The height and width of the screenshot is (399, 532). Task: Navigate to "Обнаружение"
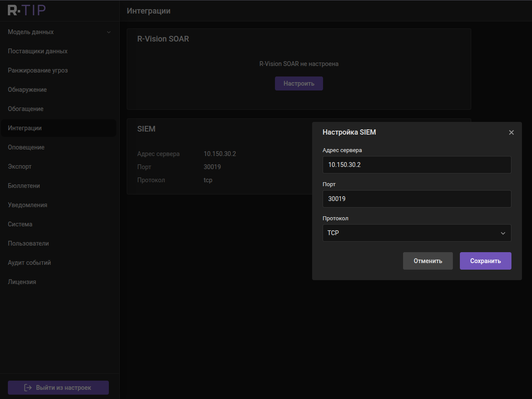(28, 89)
